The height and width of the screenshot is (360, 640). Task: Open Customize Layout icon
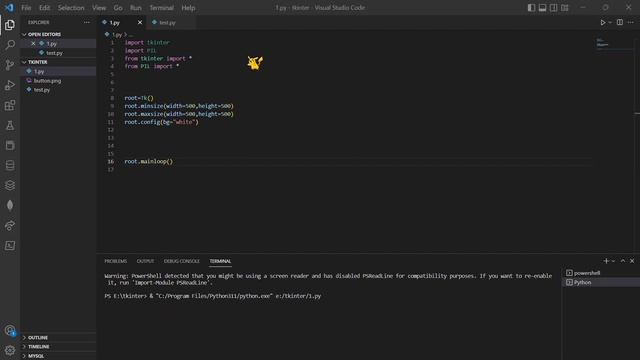coord(564,7)
